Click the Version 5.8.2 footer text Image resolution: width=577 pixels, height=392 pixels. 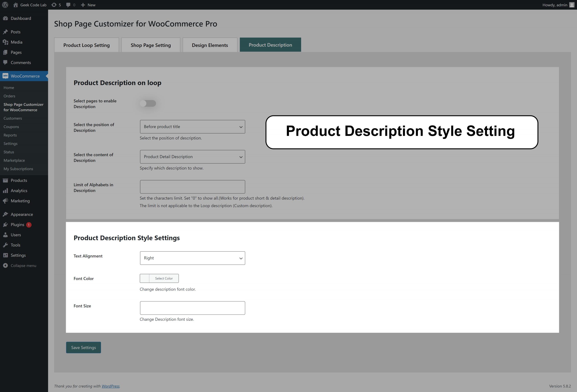560,386
